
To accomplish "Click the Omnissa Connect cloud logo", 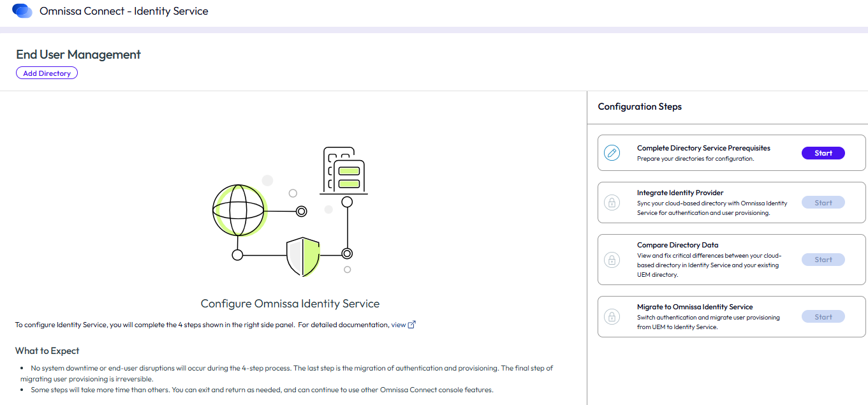I will click(x=22, y=11).
